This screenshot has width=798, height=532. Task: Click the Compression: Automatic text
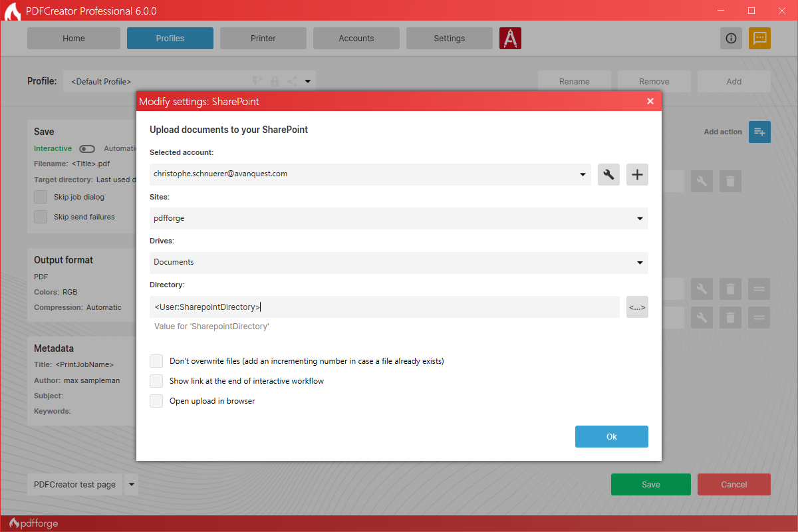(78, 307)
